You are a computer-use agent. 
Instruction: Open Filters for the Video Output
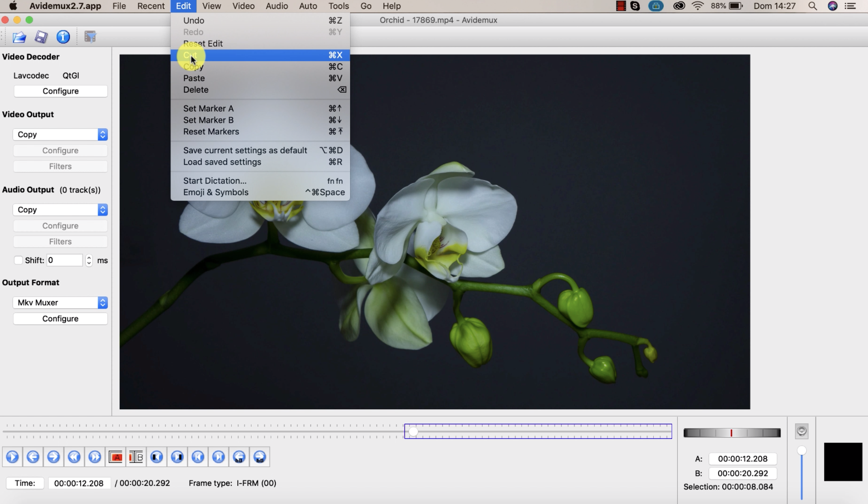[x=60, y=166]
